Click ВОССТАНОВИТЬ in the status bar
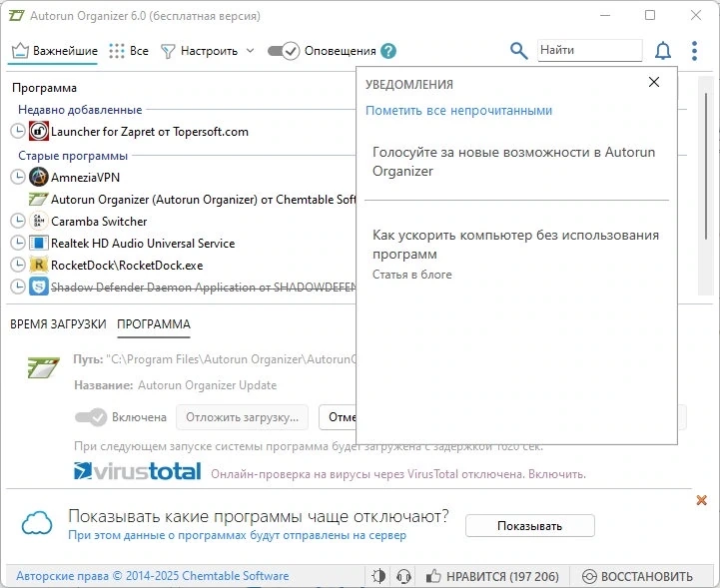The image size is (720, 588). (x=637, y=576)
